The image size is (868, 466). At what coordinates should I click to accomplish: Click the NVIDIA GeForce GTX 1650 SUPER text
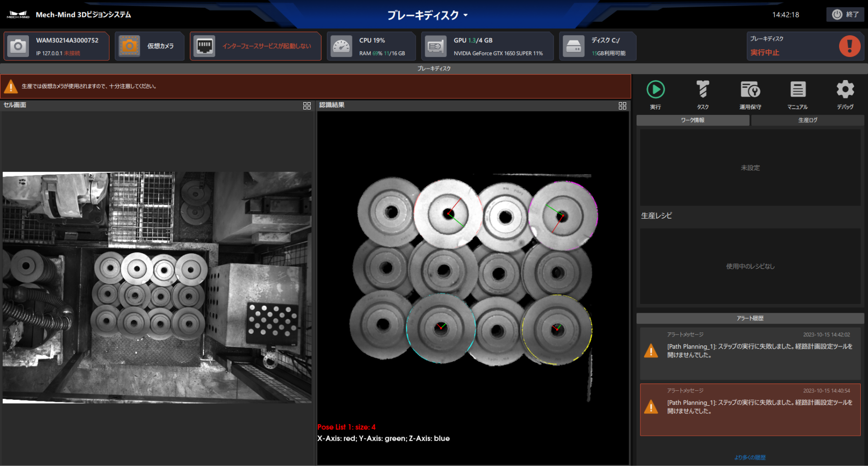coord(498,54)
